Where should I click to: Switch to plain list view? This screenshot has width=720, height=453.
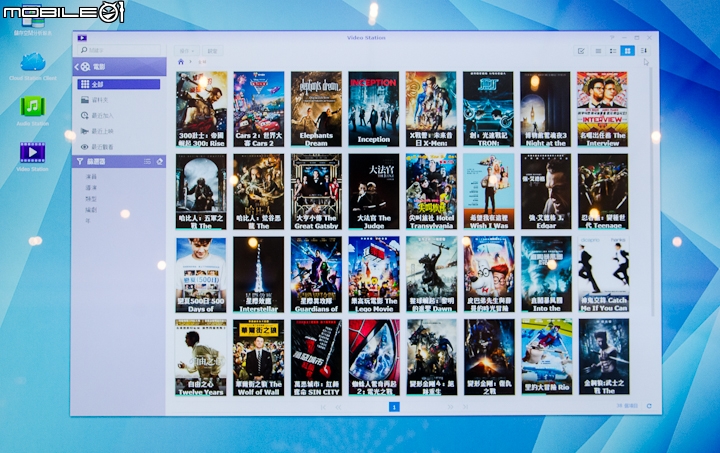coord(598,51)
